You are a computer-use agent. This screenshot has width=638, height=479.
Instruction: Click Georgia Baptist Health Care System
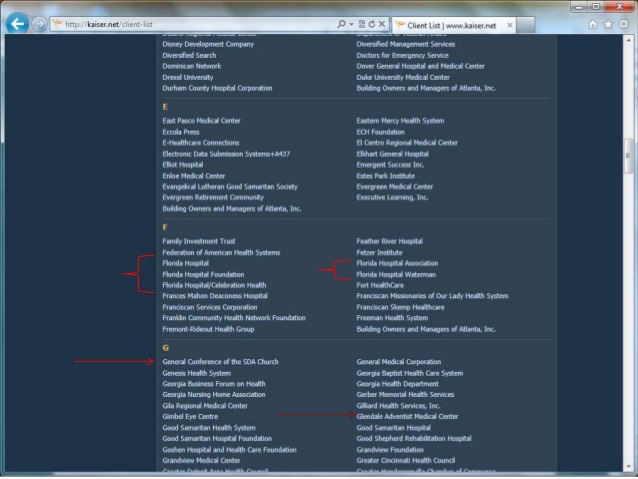point(410,373)
